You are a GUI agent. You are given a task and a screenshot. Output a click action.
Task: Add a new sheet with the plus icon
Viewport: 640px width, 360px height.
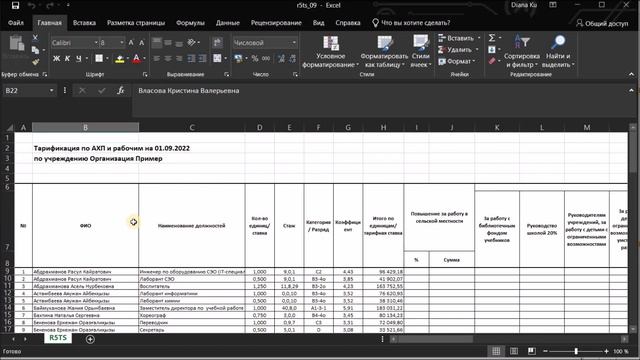point(90,339)
